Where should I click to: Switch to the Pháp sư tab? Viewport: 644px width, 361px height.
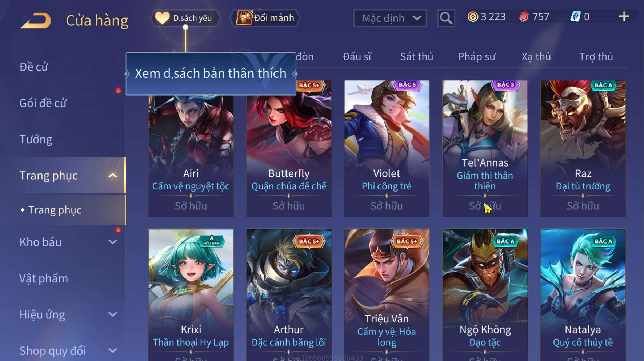click(x=476, y=57)
